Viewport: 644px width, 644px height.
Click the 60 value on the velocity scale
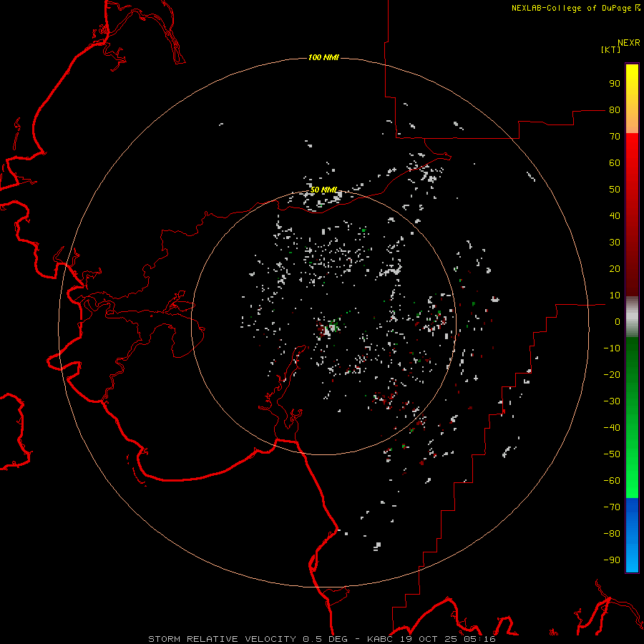615,162
